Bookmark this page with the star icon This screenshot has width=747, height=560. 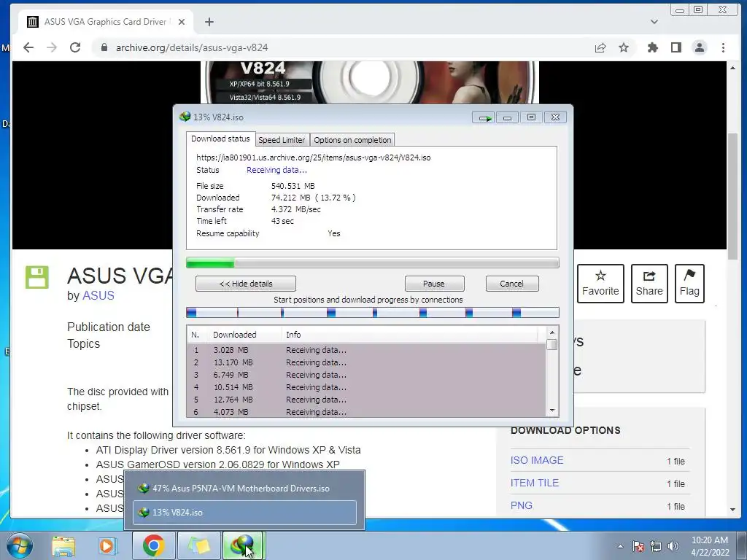[x=624, y=47]
